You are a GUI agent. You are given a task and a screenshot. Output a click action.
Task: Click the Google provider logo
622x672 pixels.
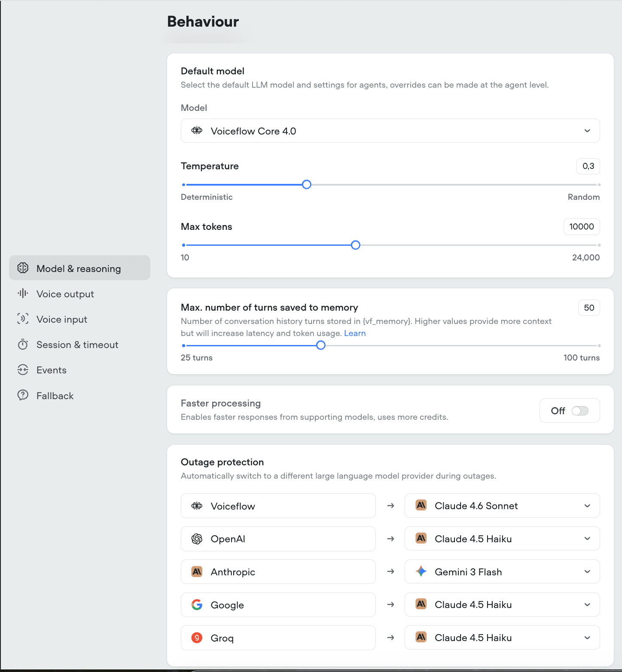click(197, 605)
